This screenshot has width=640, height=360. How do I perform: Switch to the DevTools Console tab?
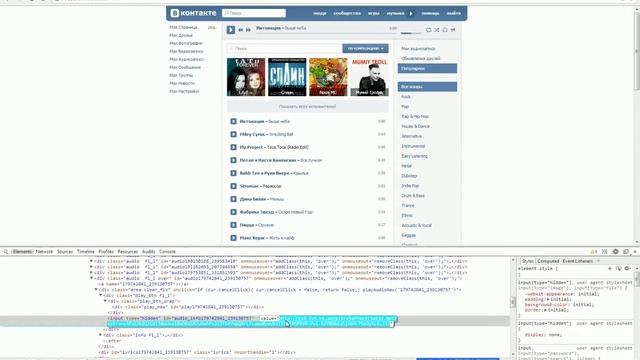point(167,252)
